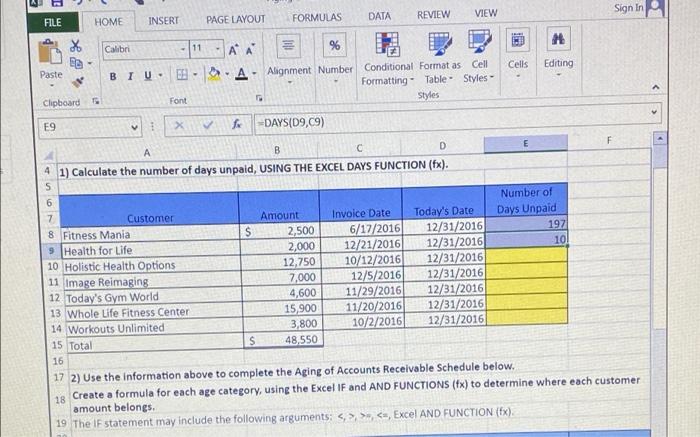Open the fill color dropdown arrow

[x=227, y=74]
